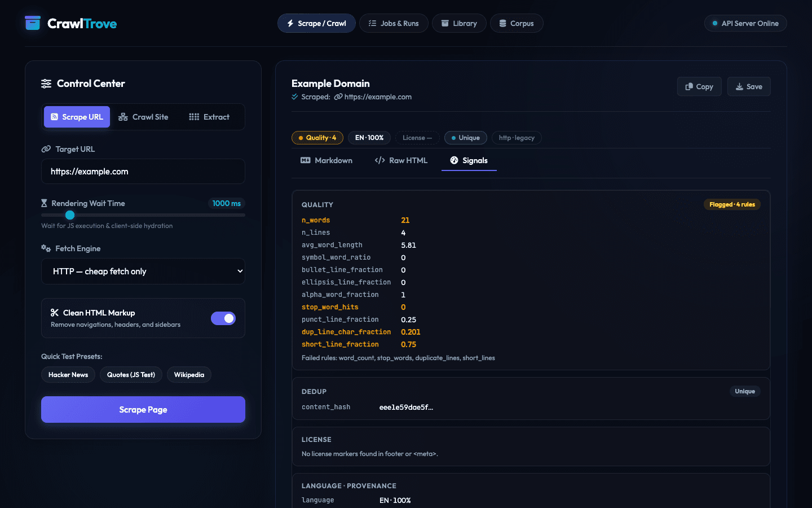The height and width of the screenshot is (508, 812).
Task: Click the link icon beside Target URL
Action: pos(46,149)
